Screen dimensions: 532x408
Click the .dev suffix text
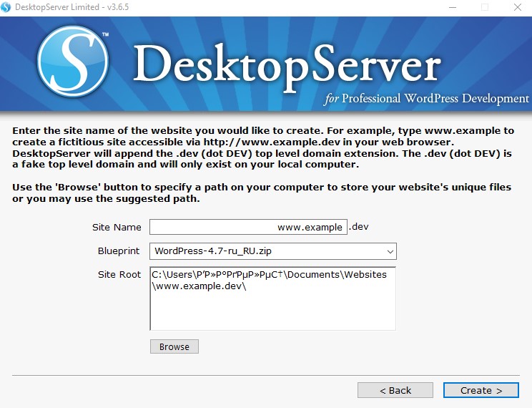coord(359,227)
